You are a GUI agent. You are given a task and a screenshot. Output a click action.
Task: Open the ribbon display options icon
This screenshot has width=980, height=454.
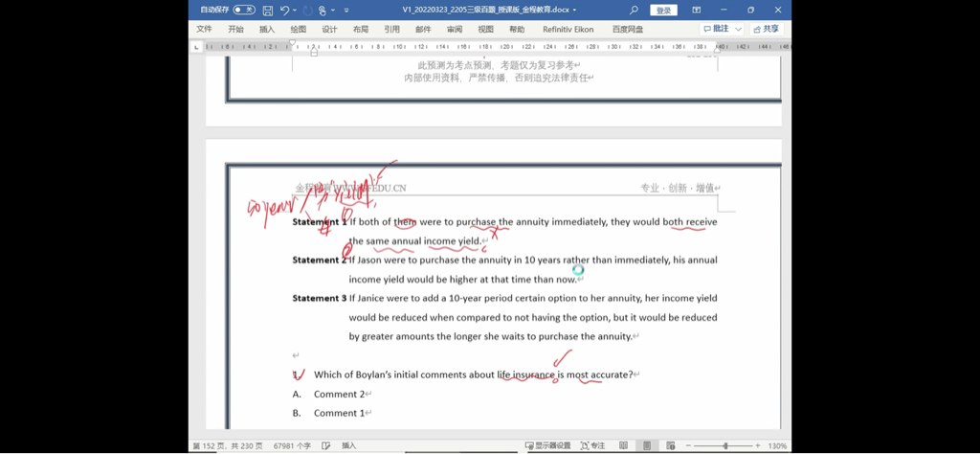[696, 11]
